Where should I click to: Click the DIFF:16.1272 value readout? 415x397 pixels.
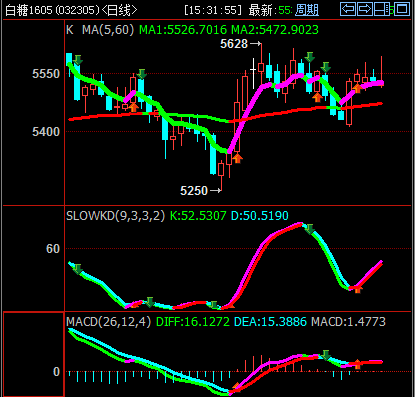[x=193, y=322]
